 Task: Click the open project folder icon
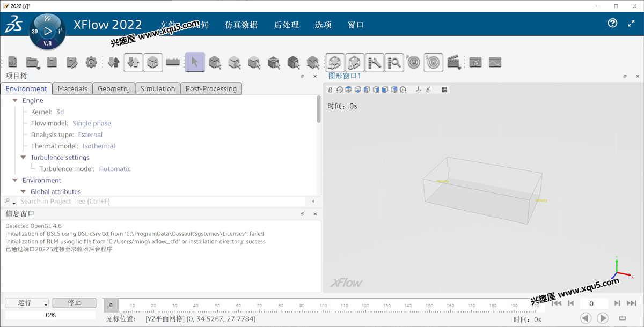point(33,62)
